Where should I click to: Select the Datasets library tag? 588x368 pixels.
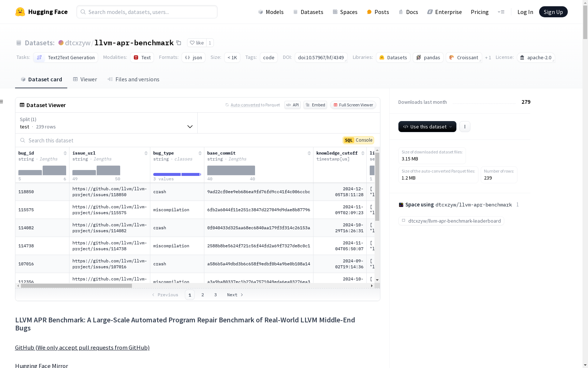click(x=393, y=57)
